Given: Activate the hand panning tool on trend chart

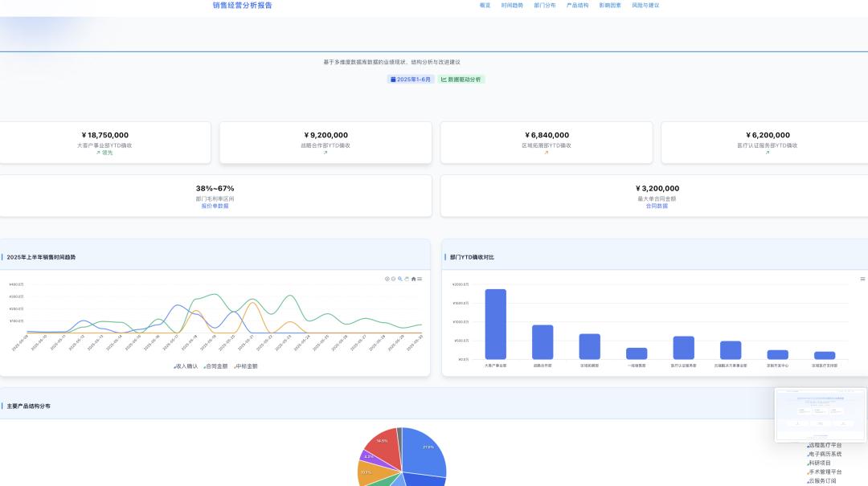Looking at the screenshot, I should coord(407,279).
